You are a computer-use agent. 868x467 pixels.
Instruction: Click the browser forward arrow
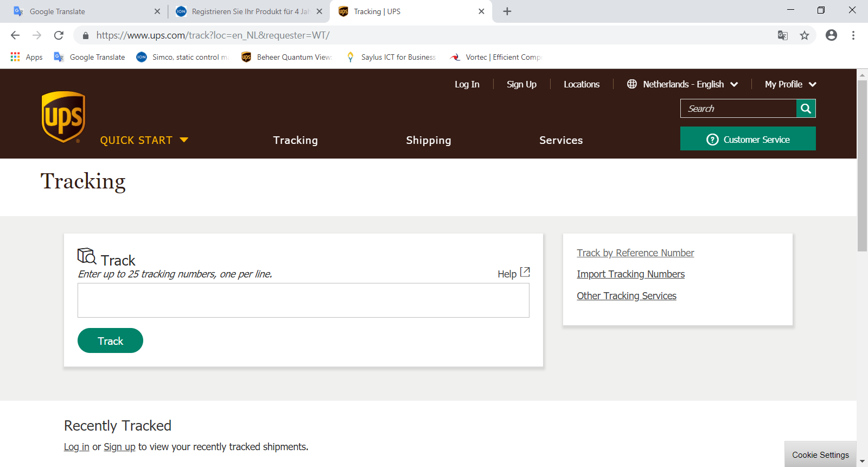[x=37, y=35]
